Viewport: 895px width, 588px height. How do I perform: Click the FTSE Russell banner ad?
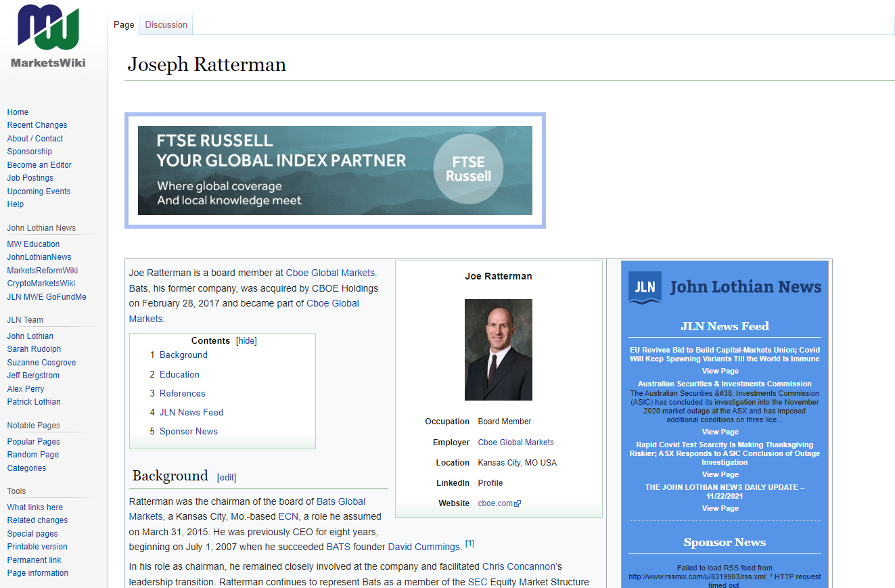pyautogui.click(x=335, y=171)
